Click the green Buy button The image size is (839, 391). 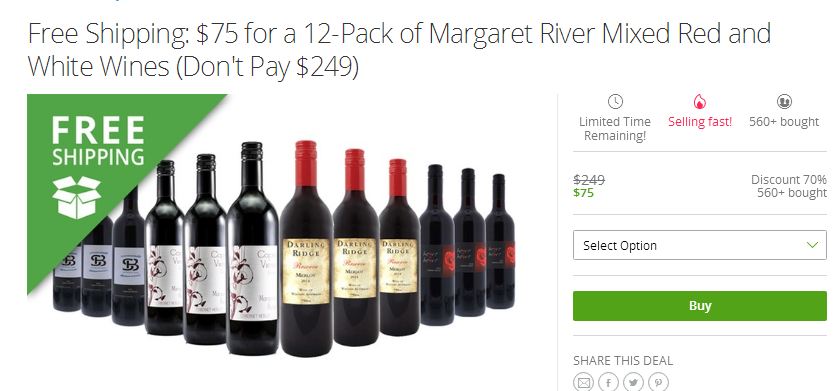(699, 306)
